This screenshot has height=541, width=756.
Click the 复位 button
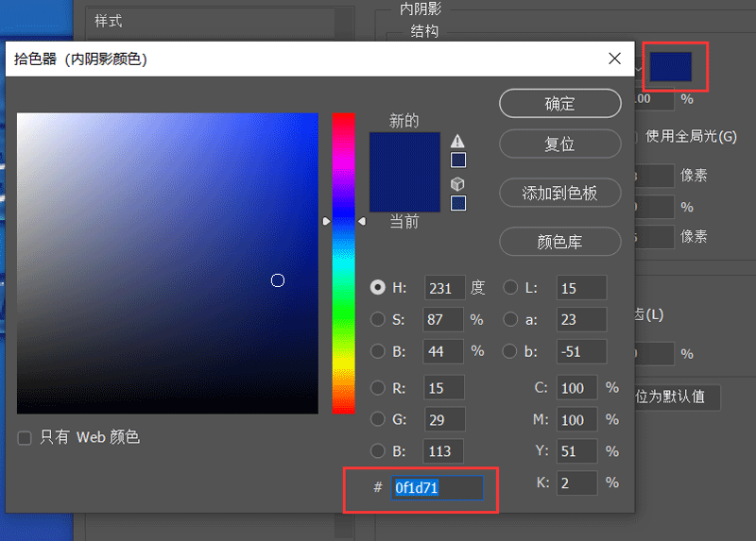[x=559, y=144]
